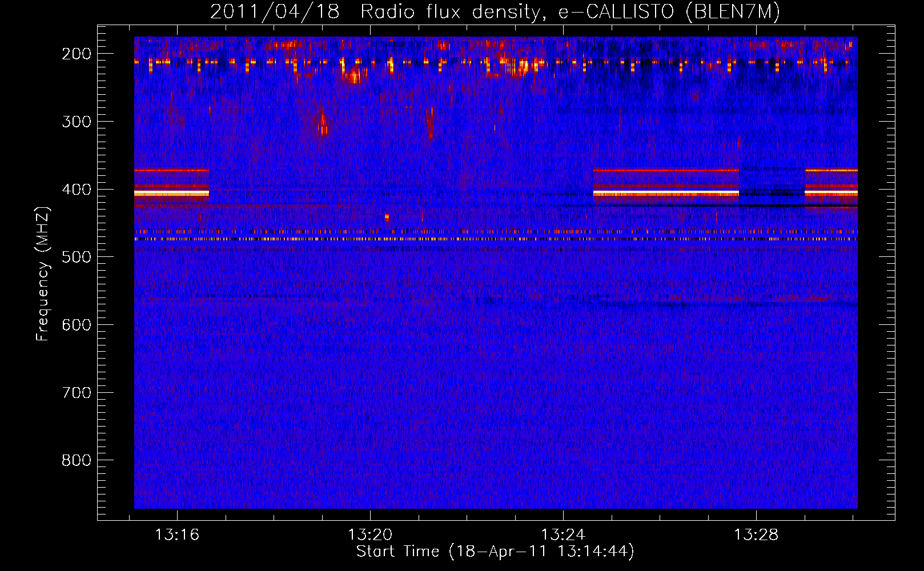
Task: Click the 13:16 time tick label
Action: (177, 535)
